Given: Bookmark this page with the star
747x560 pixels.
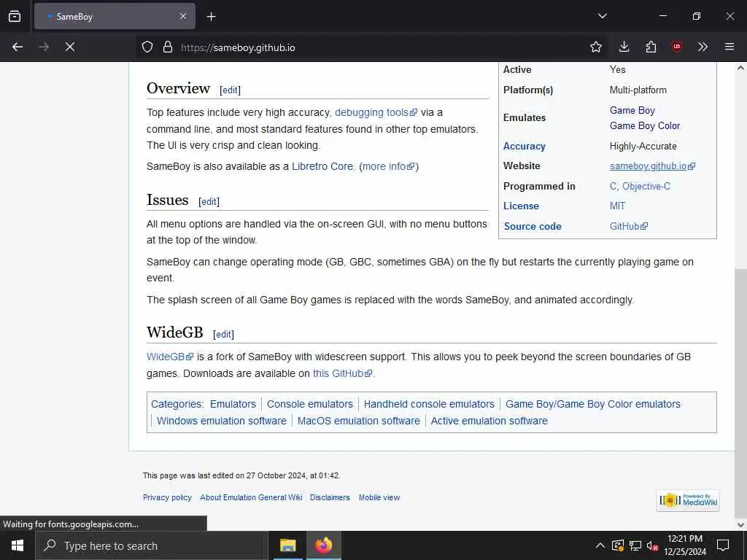Looking at the screenshot, I should (595, 47).
